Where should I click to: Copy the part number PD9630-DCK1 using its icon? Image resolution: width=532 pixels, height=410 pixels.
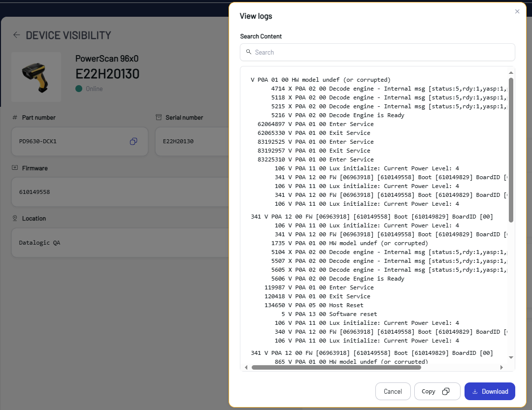133,141
